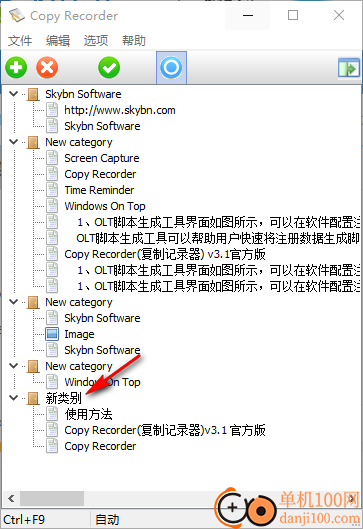363x529 pixels.
Task: Click the document icon beside http://www.skybn.com
Action: [x=52, y=110]
